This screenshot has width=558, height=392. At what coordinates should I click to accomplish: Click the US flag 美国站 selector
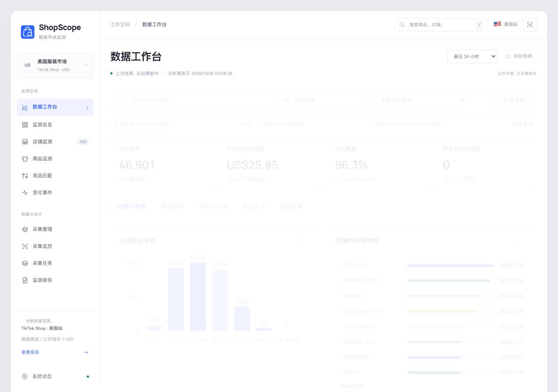(505, 24)
